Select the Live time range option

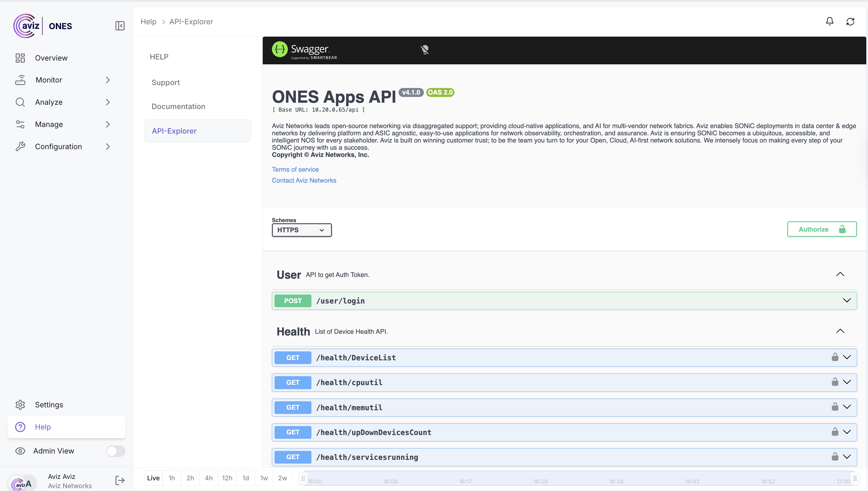153,478
